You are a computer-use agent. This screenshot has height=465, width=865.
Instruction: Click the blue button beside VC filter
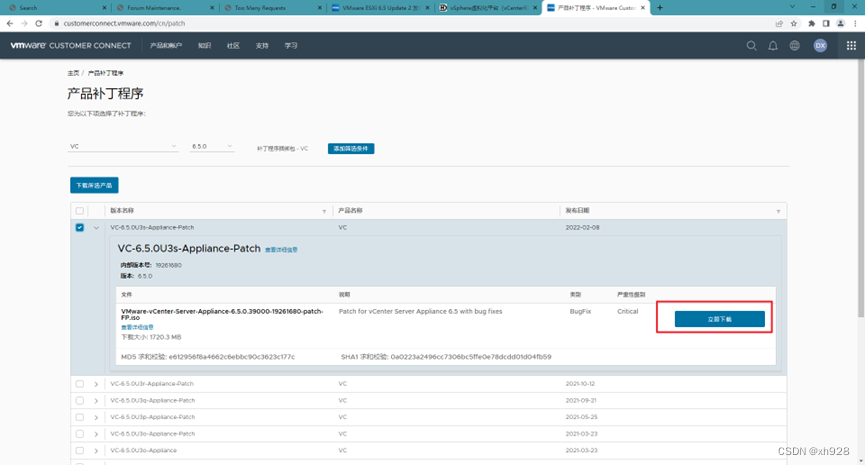click(x=351, y=148)
